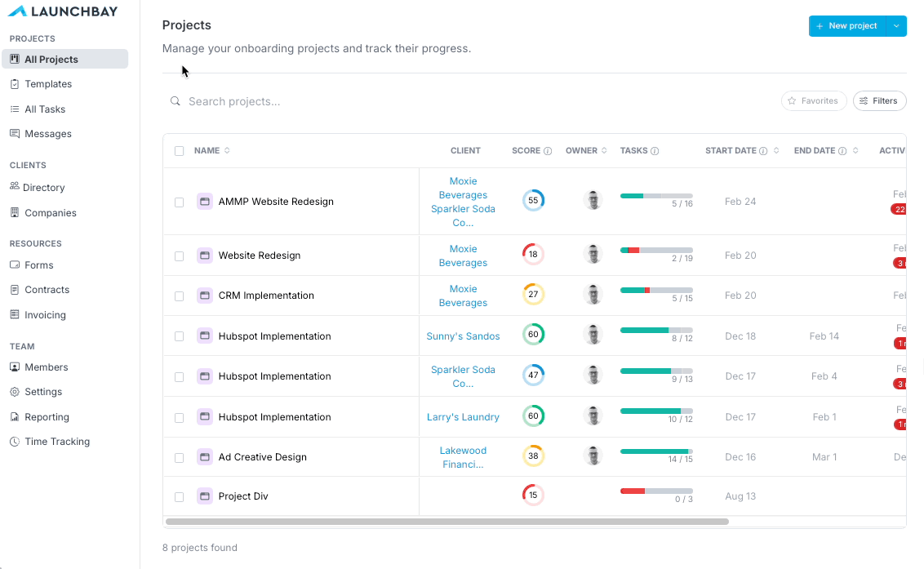Click the Tasks column info icon

click(x=655, y=151)
